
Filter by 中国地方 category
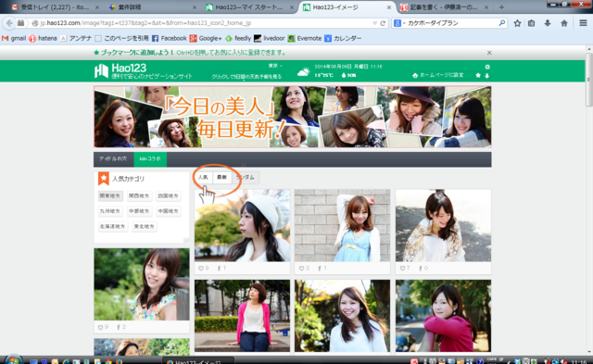tap(168, 211)
